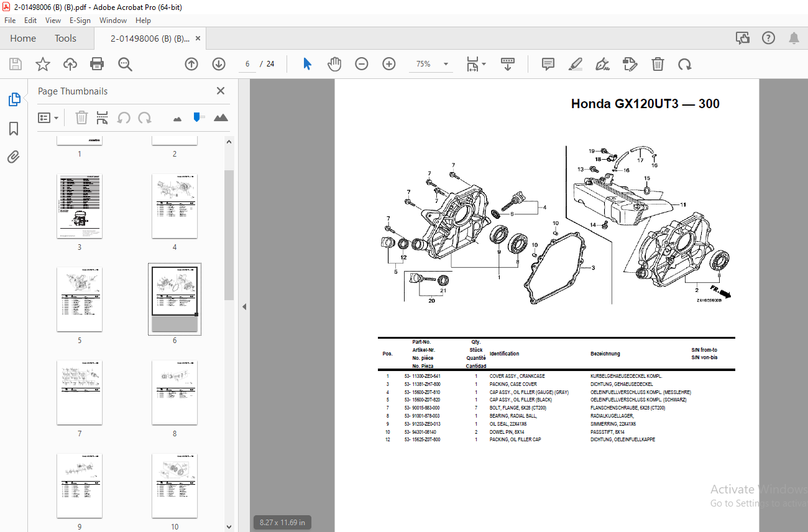Click the read mode keyboard icon

[508, 64]
